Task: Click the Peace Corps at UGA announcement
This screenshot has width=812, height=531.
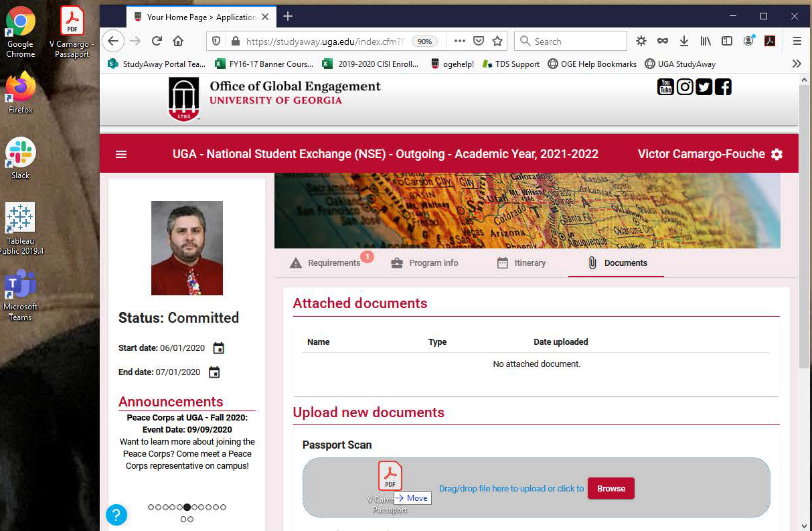Action: tap(187, 441)
